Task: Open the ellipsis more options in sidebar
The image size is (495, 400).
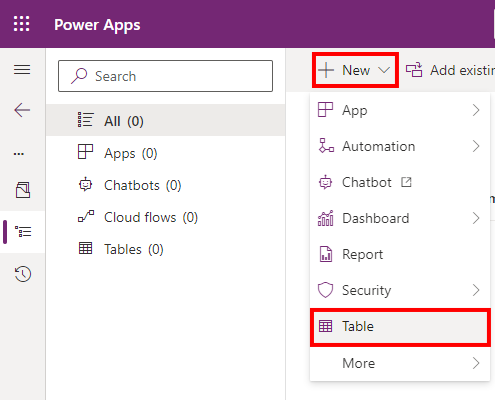Action: coord(19,154)
